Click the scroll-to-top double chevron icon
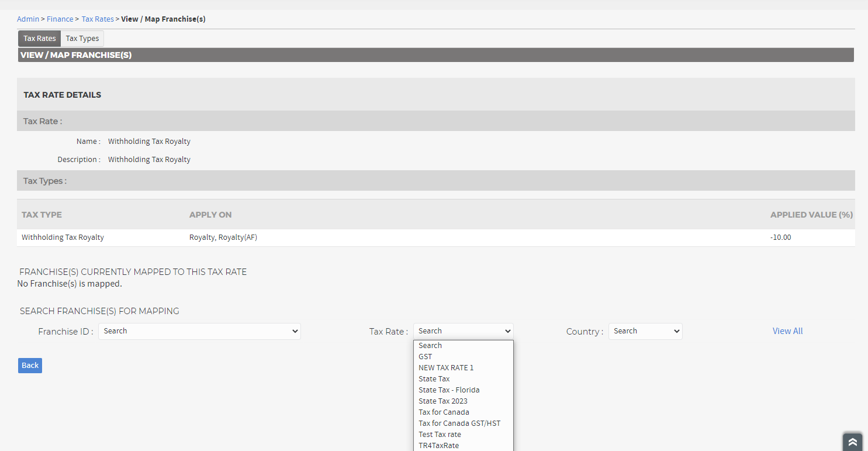 point(852,442)
